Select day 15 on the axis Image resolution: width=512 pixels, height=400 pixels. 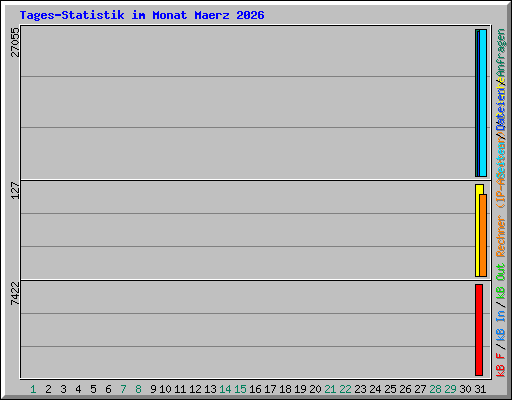point(240,389)
